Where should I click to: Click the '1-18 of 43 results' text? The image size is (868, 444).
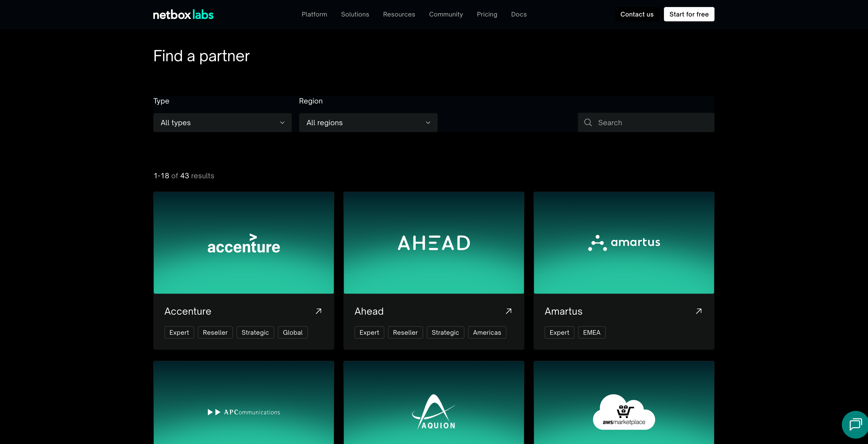[184, 175]
